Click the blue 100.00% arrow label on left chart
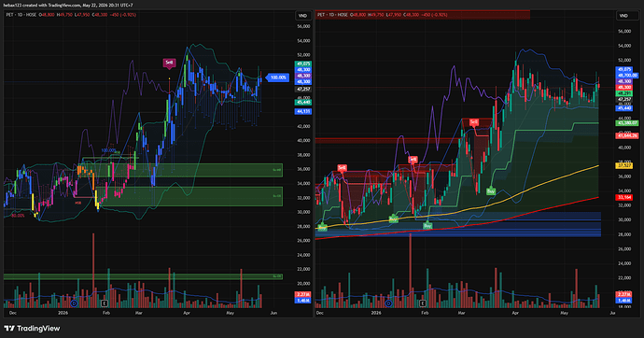The width and height of the screenshot is (644, 338). (x=278, y=77)
